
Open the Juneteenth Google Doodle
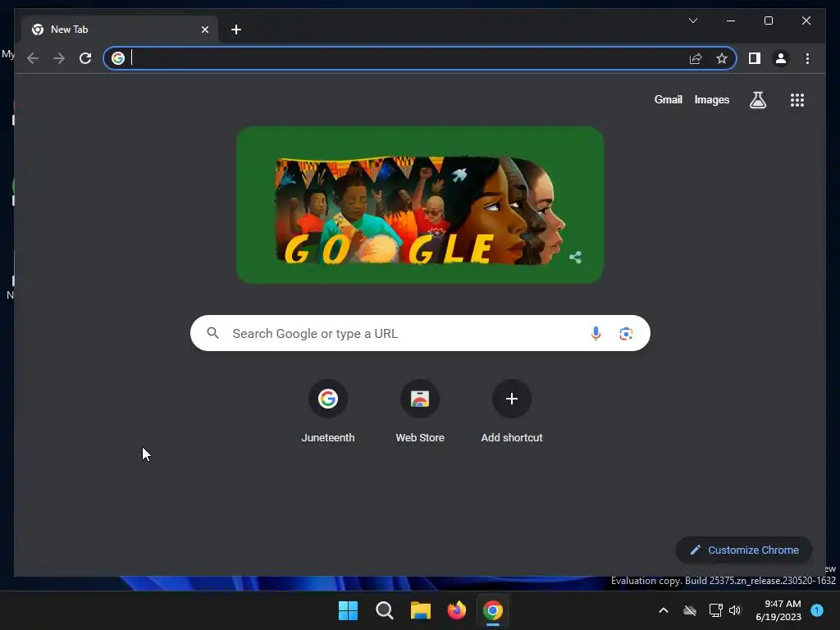(x=420, y=204)
